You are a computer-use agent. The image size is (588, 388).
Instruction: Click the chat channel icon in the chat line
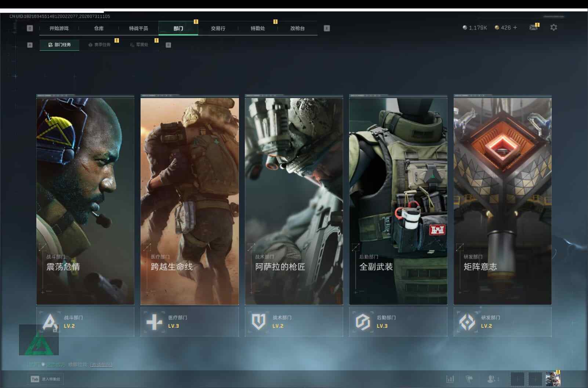(43, 364)
